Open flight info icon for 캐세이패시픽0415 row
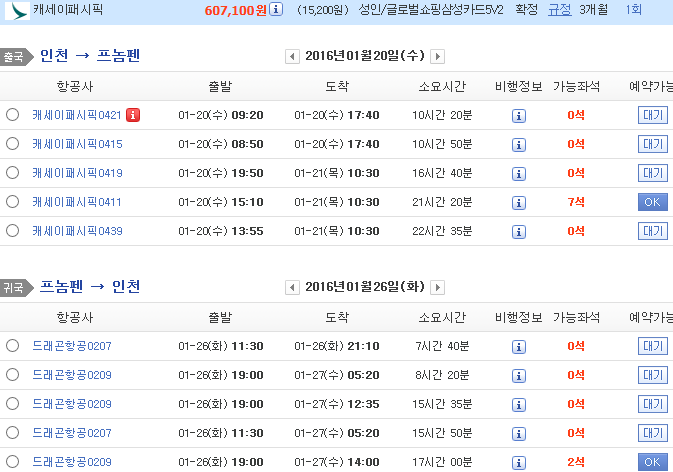 [x=519, y=145]
